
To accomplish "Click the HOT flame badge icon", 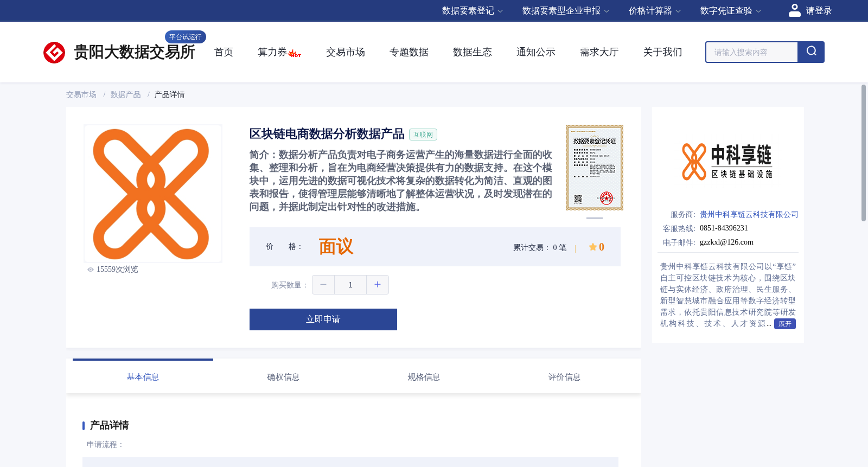I will pyautogui.click(x=295, y=53).
